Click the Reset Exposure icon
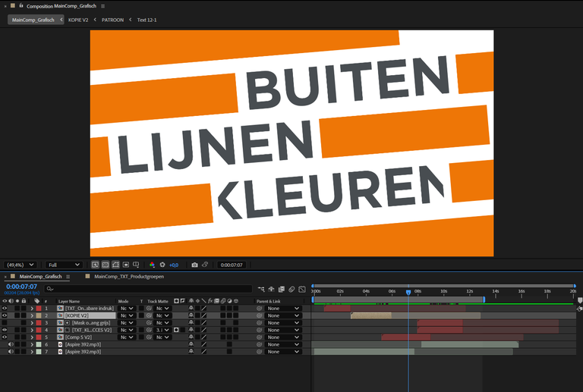Viewport: 583px width, 392px height. [x=162, y=265]
